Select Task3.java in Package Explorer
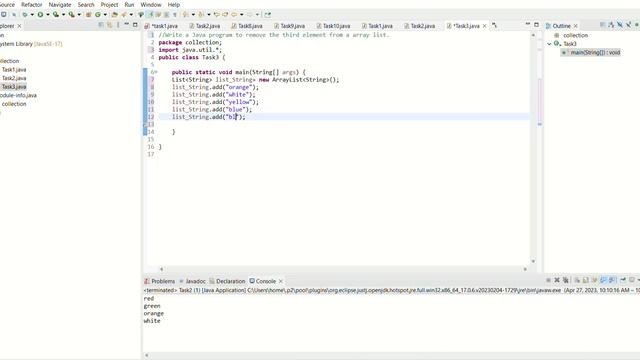 14,87
